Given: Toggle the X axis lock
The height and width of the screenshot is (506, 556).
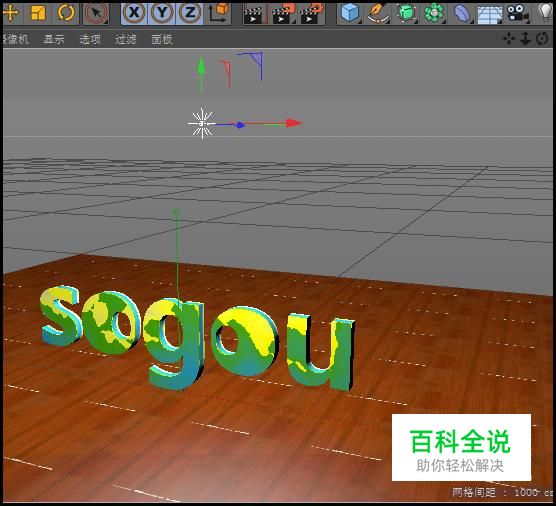Looking at the screenshot, I should [133, 13].
